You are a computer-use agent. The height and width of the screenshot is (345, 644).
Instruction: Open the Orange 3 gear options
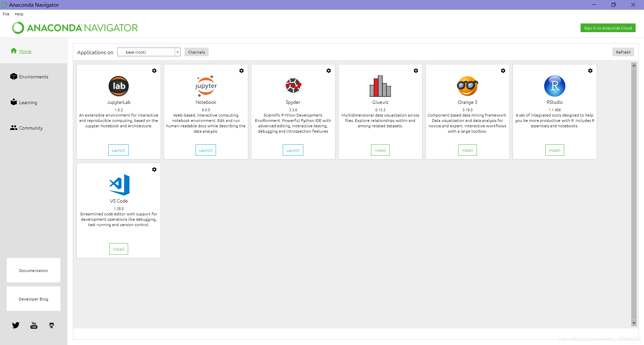coord(503,71)
